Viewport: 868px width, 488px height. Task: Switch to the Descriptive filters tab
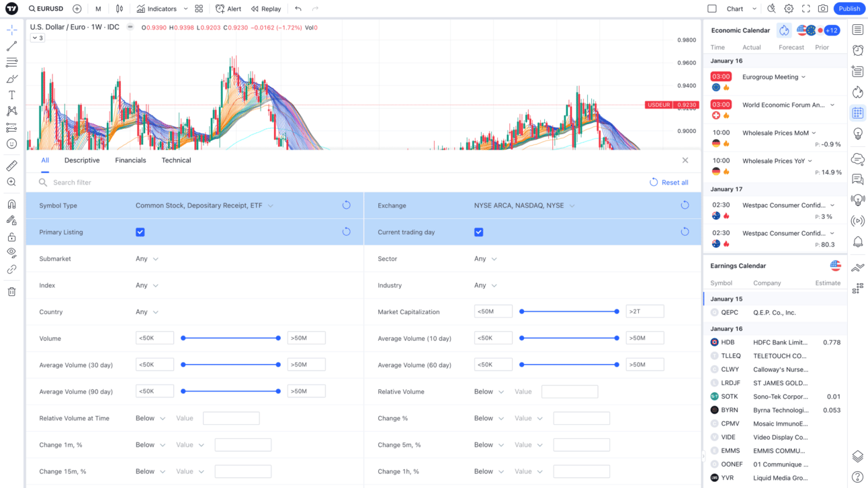tap(82, 160)
